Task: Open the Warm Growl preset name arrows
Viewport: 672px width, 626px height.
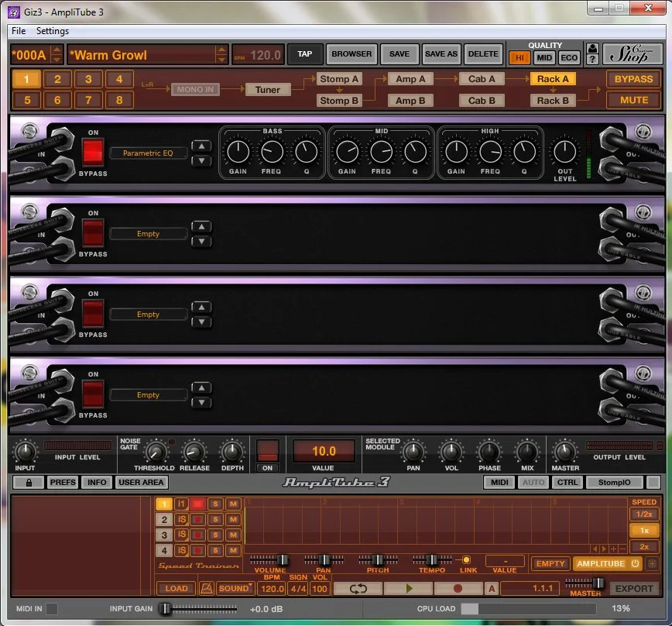Action: (x=221, y=54)
